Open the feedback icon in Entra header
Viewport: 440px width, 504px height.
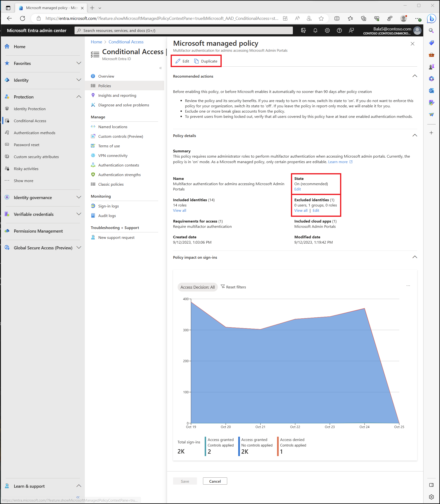point(351,30)
